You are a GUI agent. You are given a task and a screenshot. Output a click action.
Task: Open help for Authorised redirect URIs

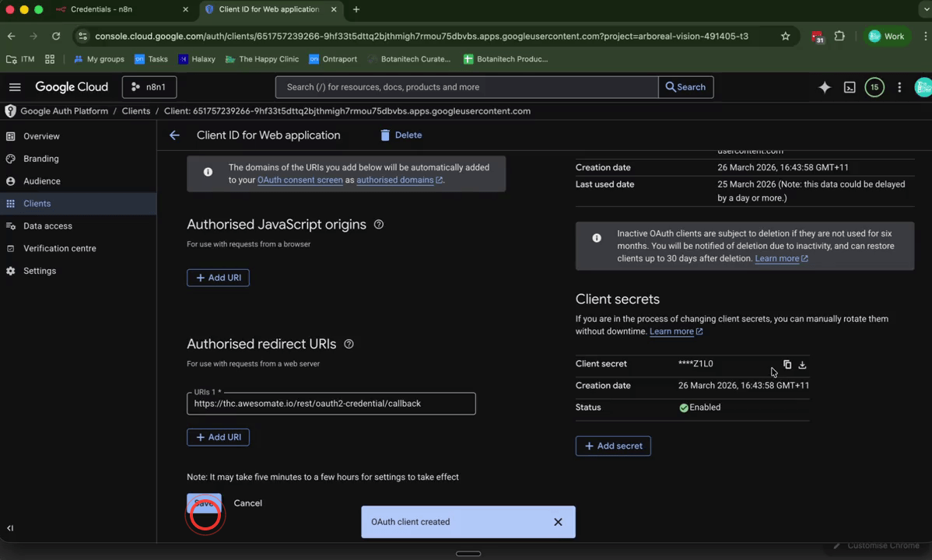[x=349, y=345]
